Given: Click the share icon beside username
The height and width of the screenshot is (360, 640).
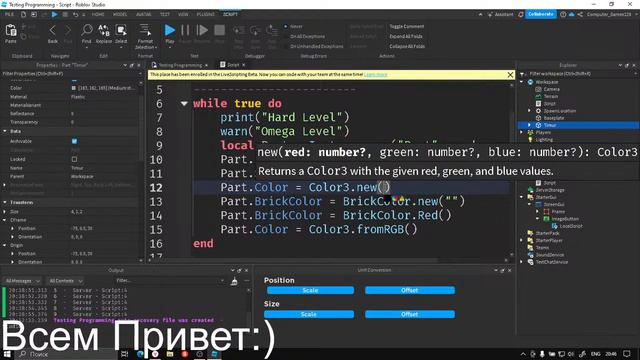Looking at the screenshot, I should coord(580,14).
